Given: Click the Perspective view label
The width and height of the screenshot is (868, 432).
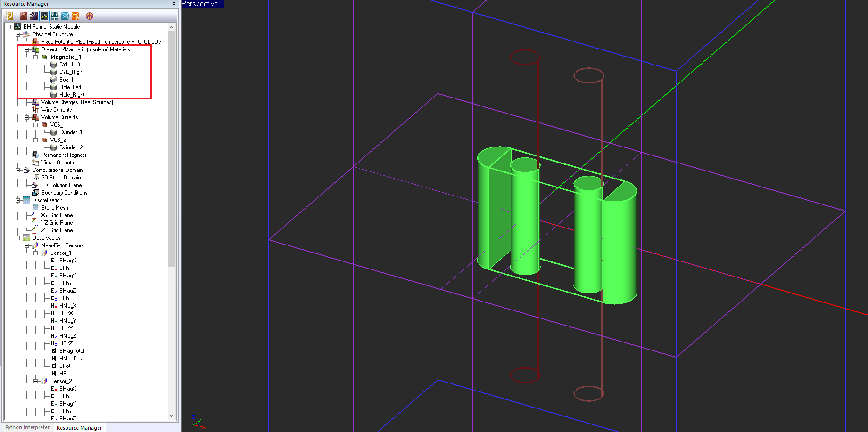Looking at the screenshot, I should (x=200, y=4).
